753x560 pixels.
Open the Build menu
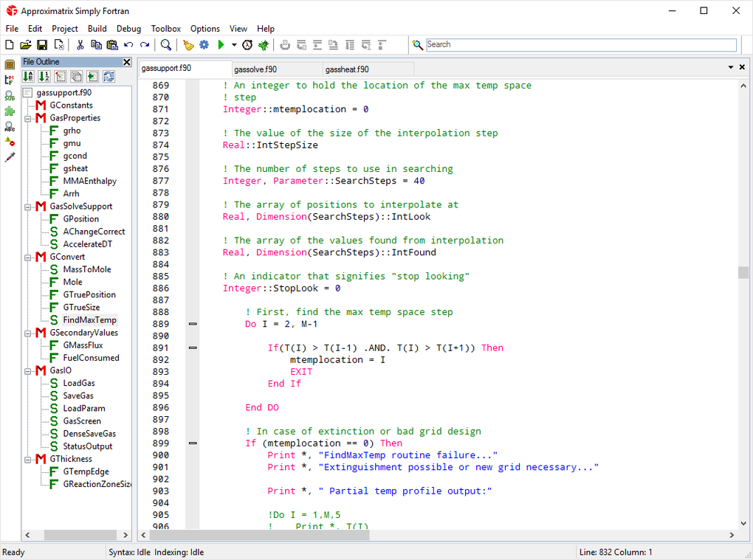click(97, 29)
